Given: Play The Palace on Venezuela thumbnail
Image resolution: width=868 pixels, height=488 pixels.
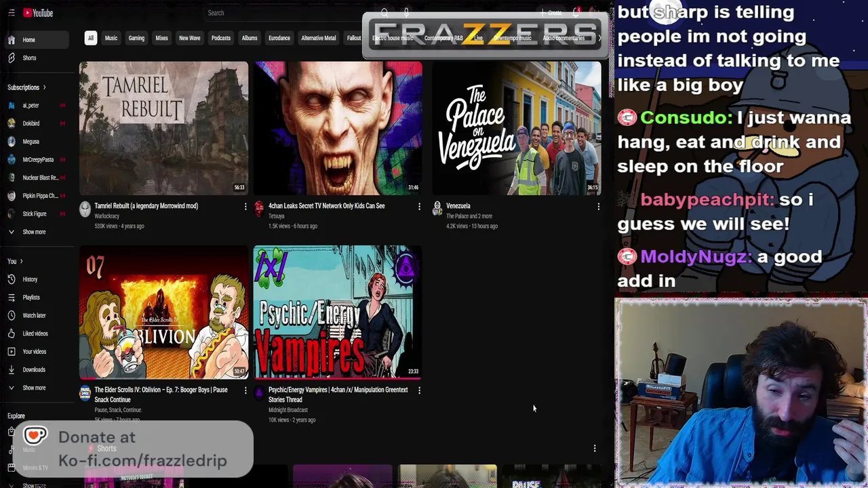Looking at the screenshot, I should click(517, 128).
